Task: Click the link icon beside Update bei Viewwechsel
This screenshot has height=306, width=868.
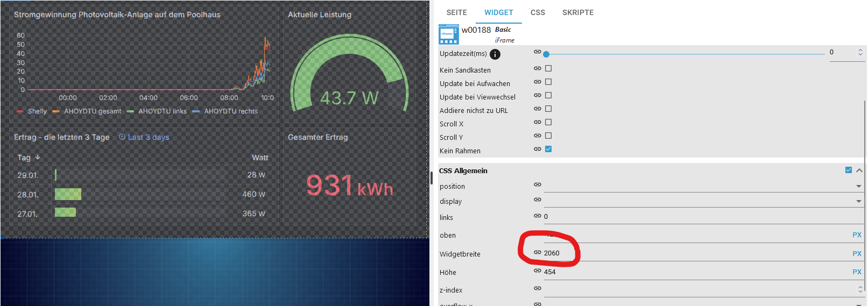Action: [x=538, y=95]
